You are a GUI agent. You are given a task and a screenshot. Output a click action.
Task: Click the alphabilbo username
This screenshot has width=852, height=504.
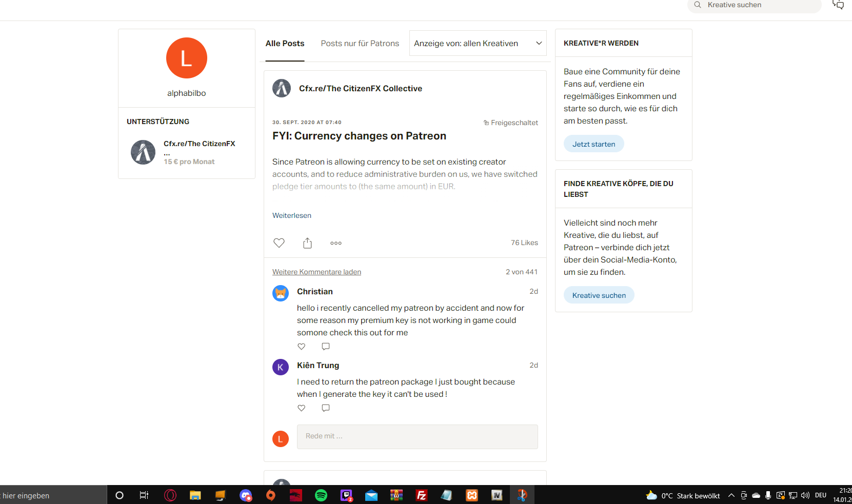pos(187,93)
